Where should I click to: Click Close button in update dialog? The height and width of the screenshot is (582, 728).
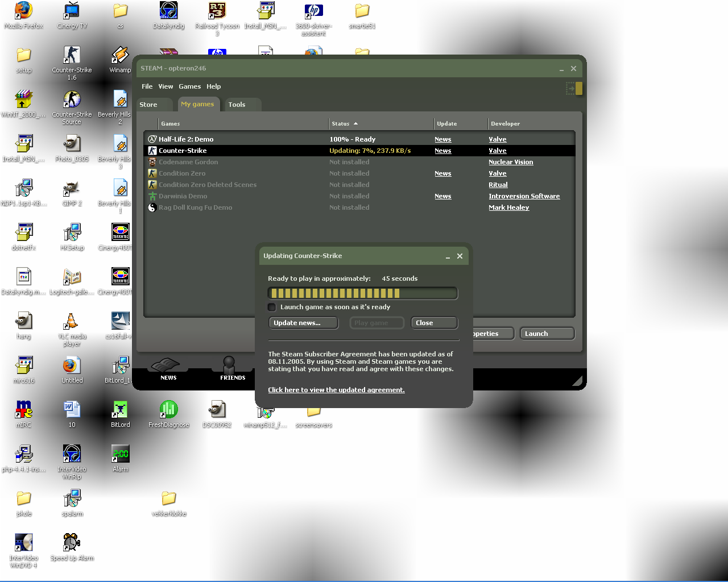pyautogui.click(x=435, y=323)
